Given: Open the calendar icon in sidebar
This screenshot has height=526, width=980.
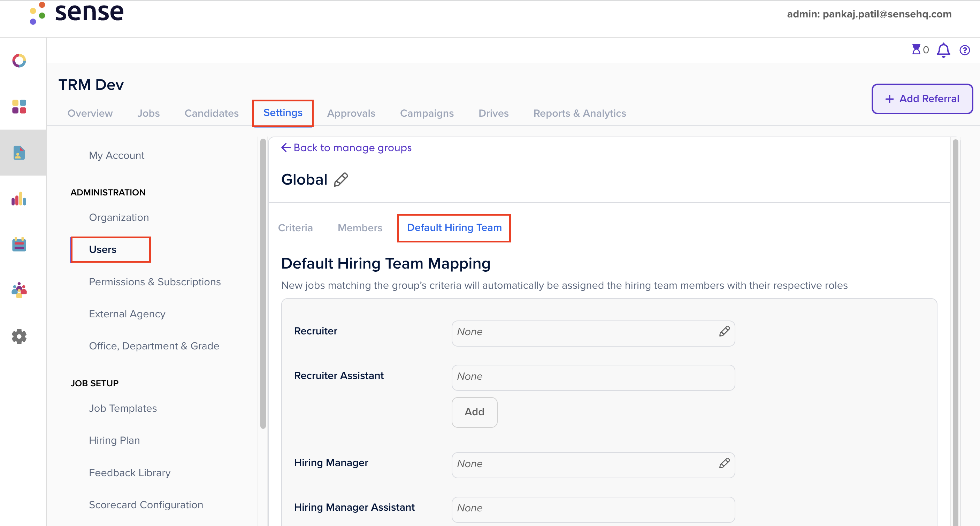Looking at the screenshot, I should point(19,245).
